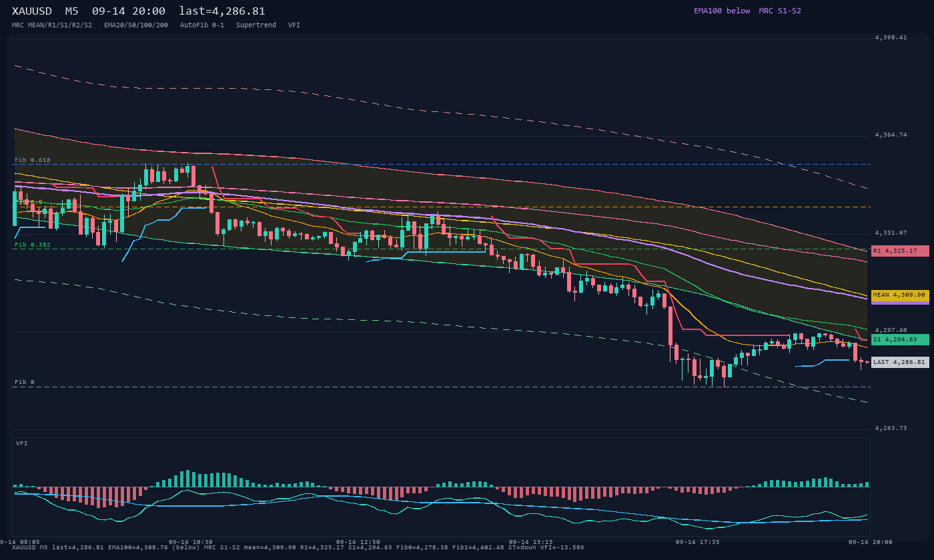
Task: Click the R1 4,325.17 price tag
Action: click(900, 251)
